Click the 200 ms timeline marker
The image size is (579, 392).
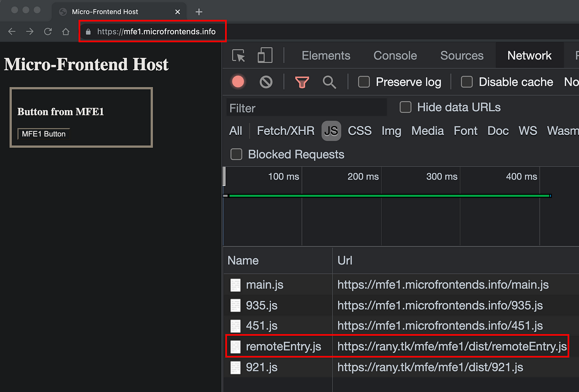coord(363,176)
